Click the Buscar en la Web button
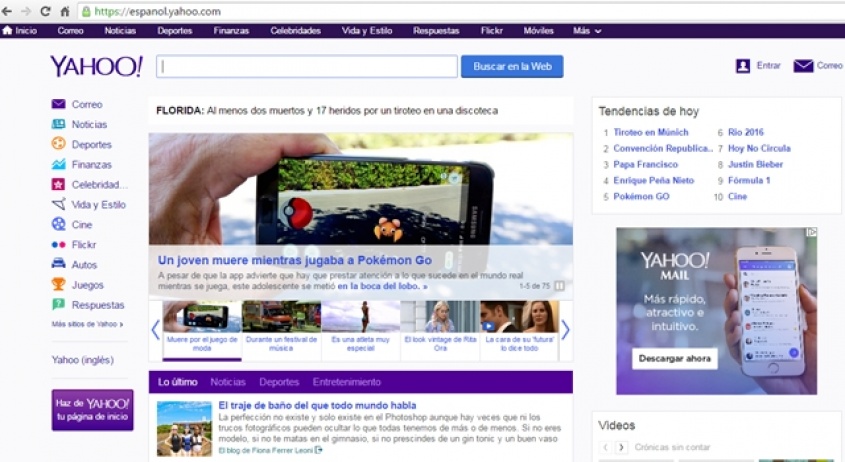The width and height of the screenshot is (845, 462). click(x=512, y=66)
